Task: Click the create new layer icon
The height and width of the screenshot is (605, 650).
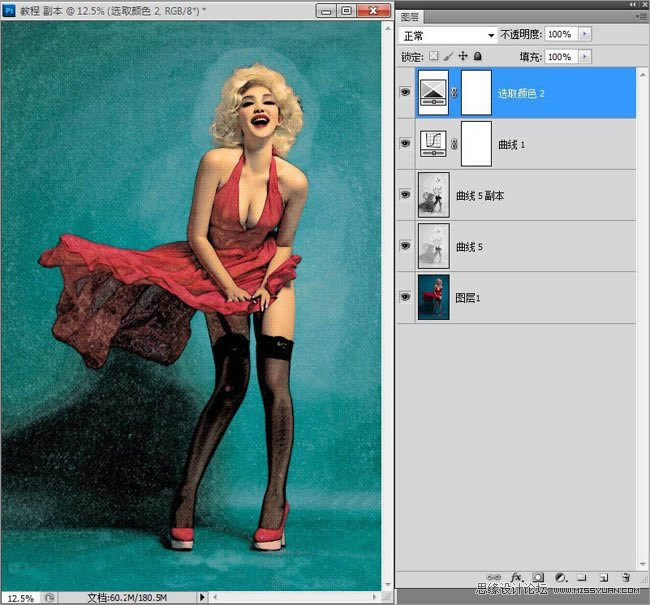Action: click(x=604, y=577)
